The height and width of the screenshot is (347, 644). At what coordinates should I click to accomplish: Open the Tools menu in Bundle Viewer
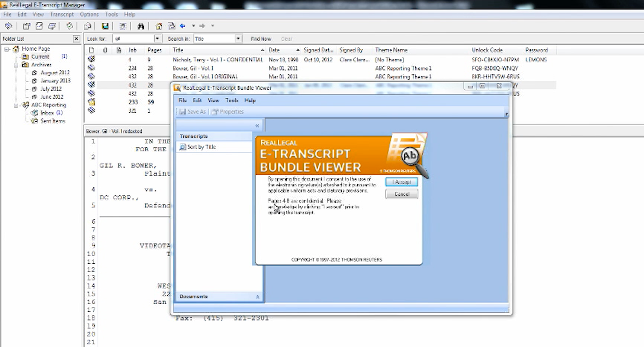click(231, 100)
